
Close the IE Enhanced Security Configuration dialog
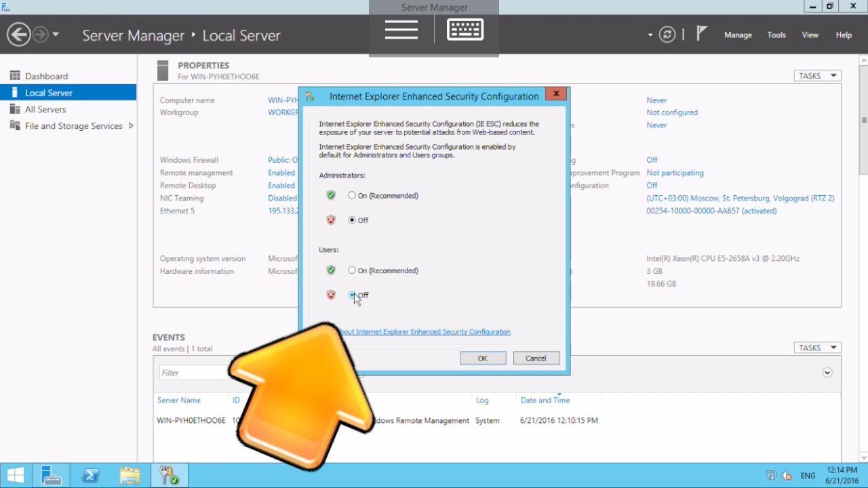(x=556, y=94)
